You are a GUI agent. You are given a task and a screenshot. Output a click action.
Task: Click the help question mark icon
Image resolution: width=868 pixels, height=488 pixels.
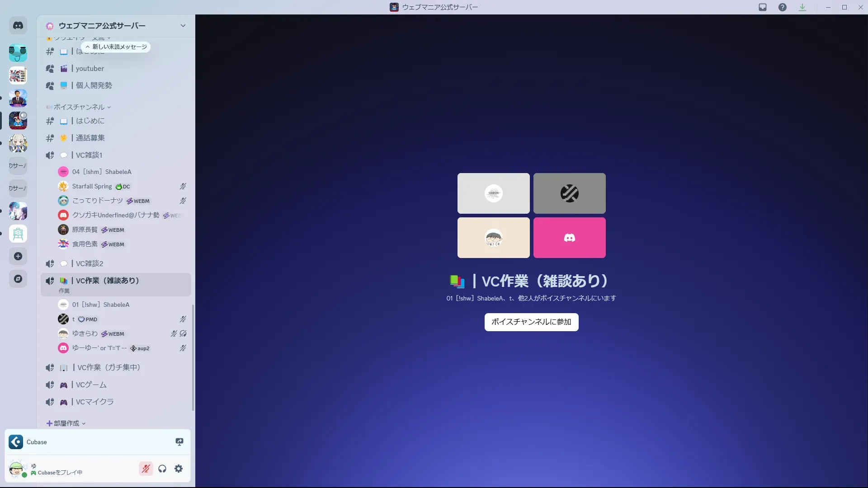[783, 7]
